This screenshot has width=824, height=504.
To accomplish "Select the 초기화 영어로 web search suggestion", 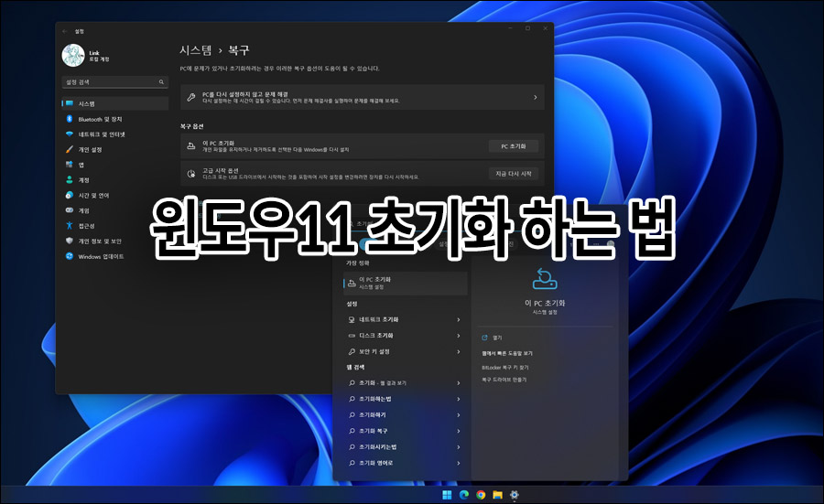I will pos(406,463).
